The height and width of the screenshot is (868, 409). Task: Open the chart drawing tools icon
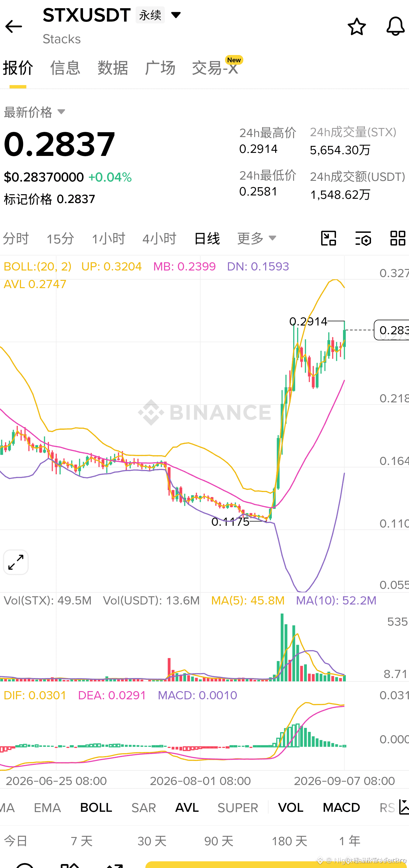point(328,238)
